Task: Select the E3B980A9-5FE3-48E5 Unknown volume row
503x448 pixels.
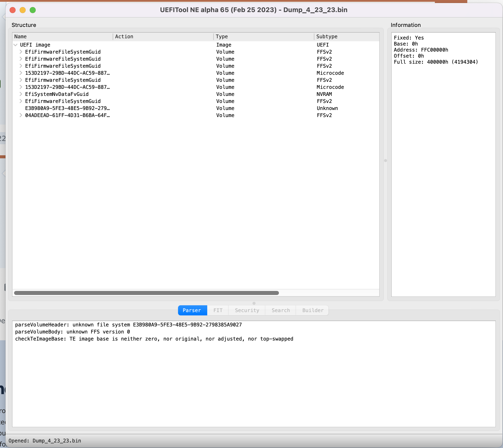Action: pos(67,108)
